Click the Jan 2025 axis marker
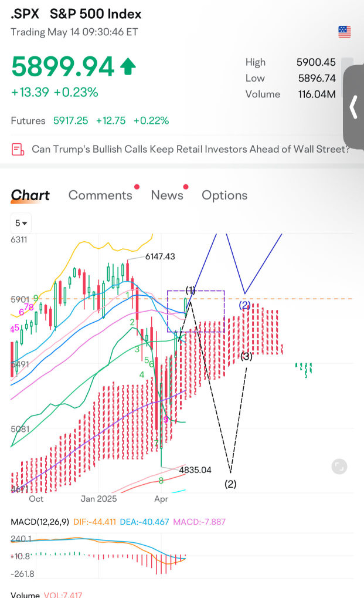 click(98, 499)
